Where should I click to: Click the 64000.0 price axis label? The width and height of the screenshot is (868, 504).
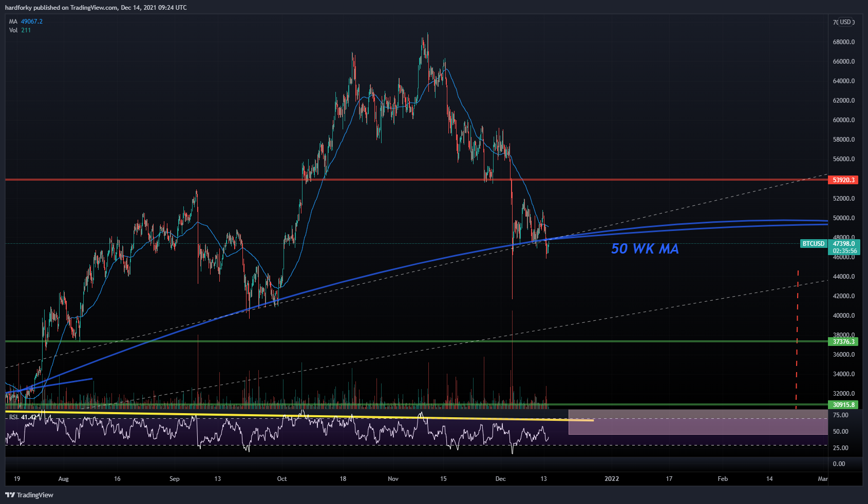[844, 81]
